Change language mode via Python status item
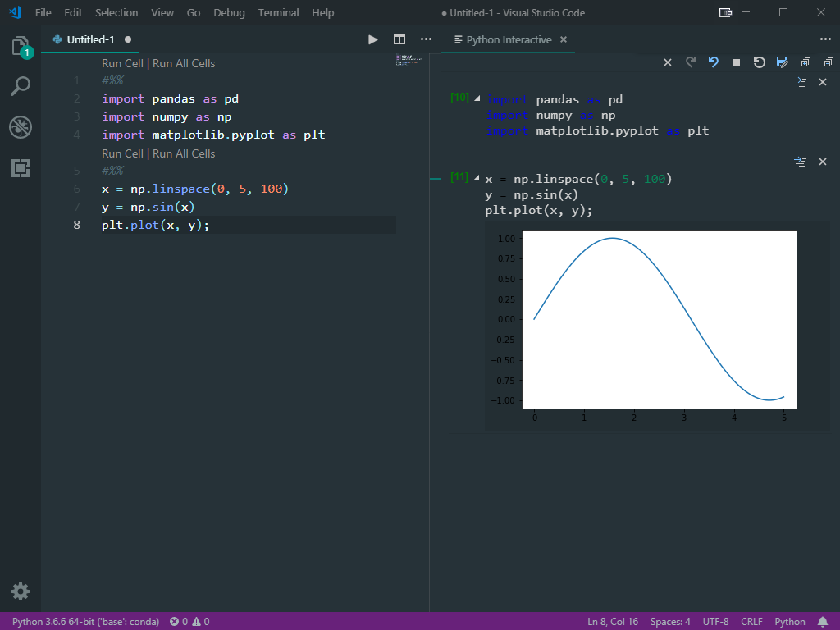 point(789,622)
